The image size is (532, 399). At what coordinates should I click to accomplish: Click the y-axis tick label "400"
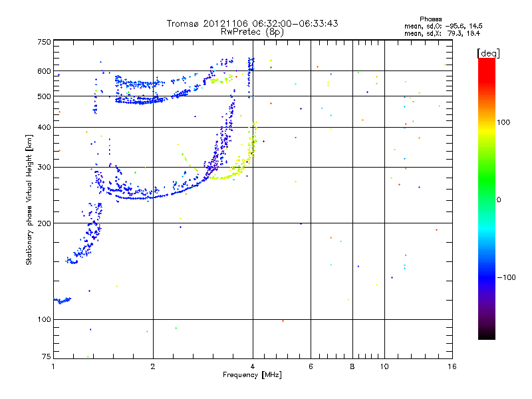coord(45,127)
